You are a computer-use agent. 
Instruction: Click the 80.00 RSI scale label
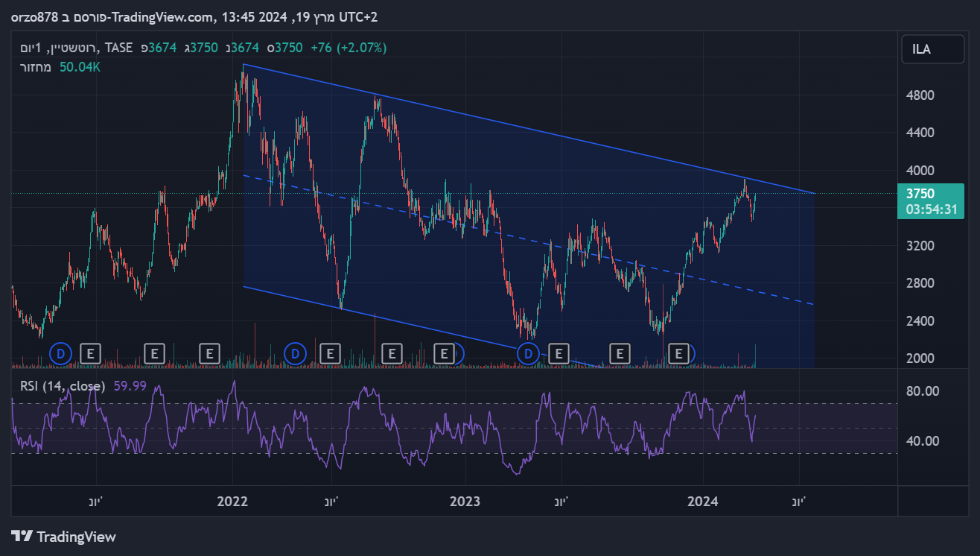[922, 391]
